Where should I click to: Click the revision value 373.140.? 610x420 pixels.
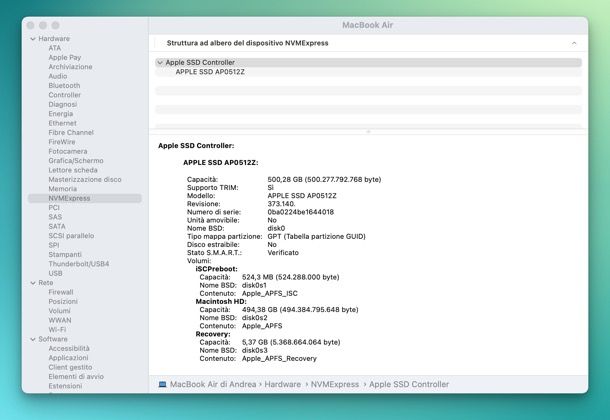point(281,204)
